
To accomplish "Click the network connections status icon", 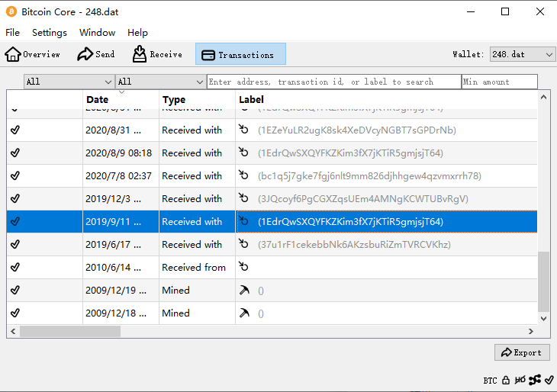I will pos(535,380).
